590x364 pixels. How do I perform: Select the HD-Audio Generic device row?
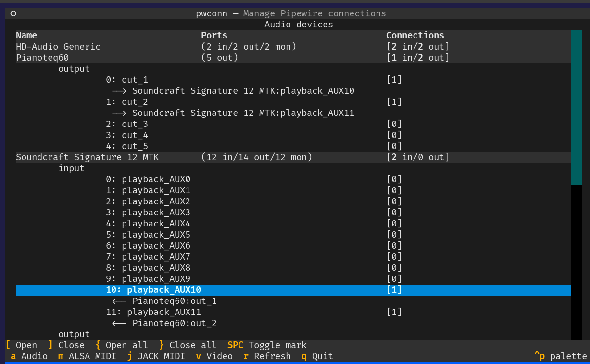(x=293, y=47)
